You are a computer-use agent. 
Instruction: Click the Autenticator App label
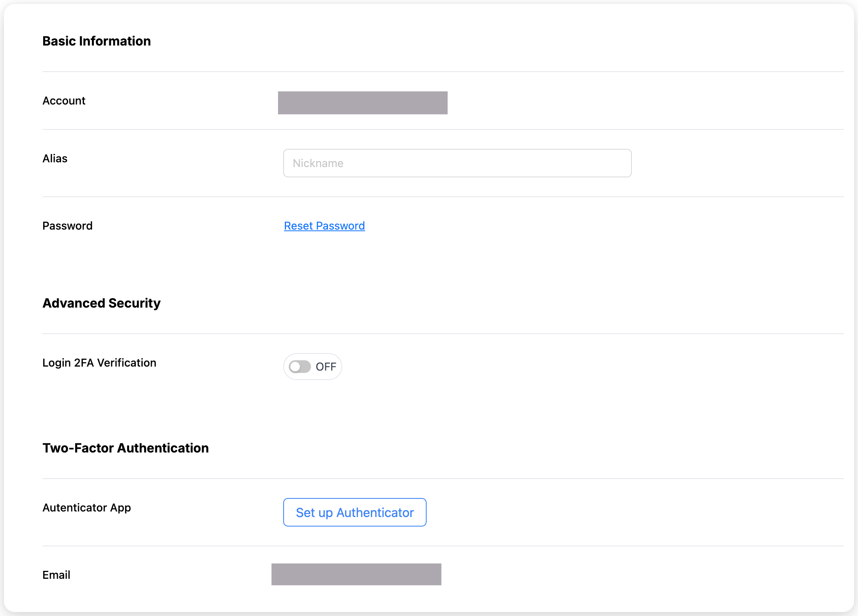[87, 508]
